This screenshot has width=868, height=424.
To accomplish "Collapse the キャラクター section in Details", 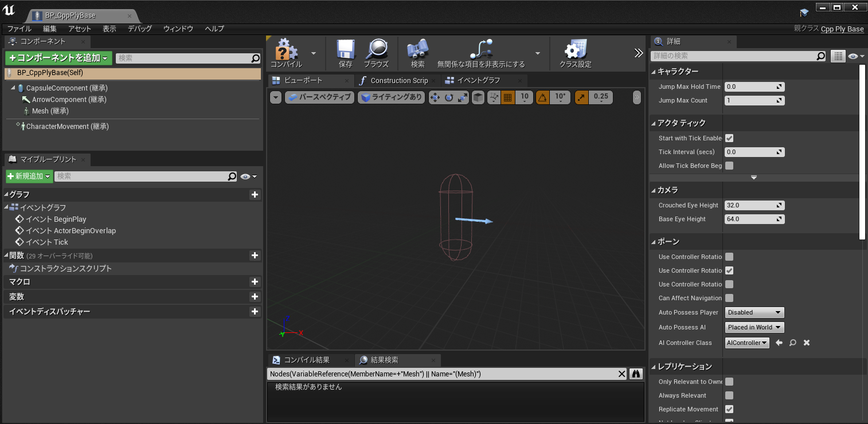I will (x=654, y=72).
